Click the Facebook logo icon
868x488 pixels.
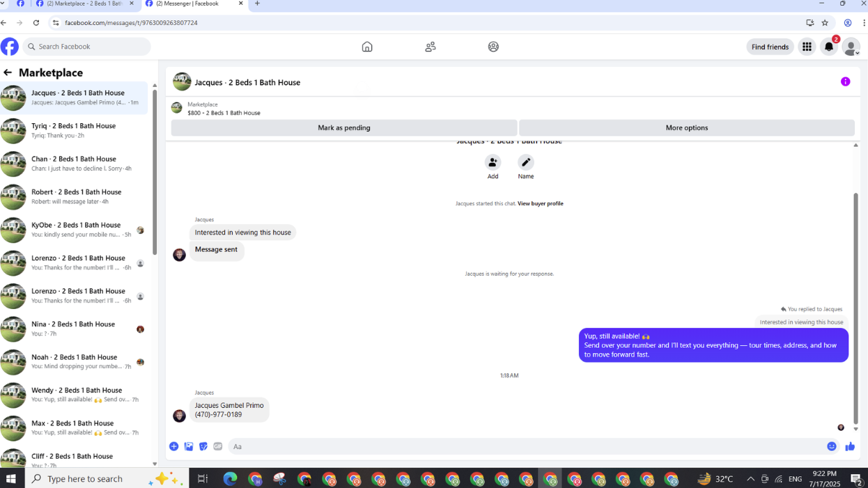point(10,47)
